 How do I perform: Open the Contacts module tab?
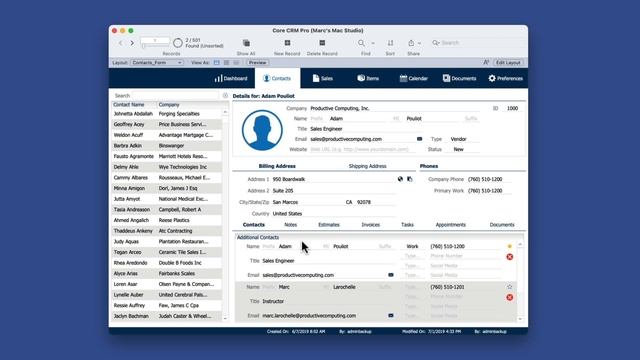coord(277,78)
